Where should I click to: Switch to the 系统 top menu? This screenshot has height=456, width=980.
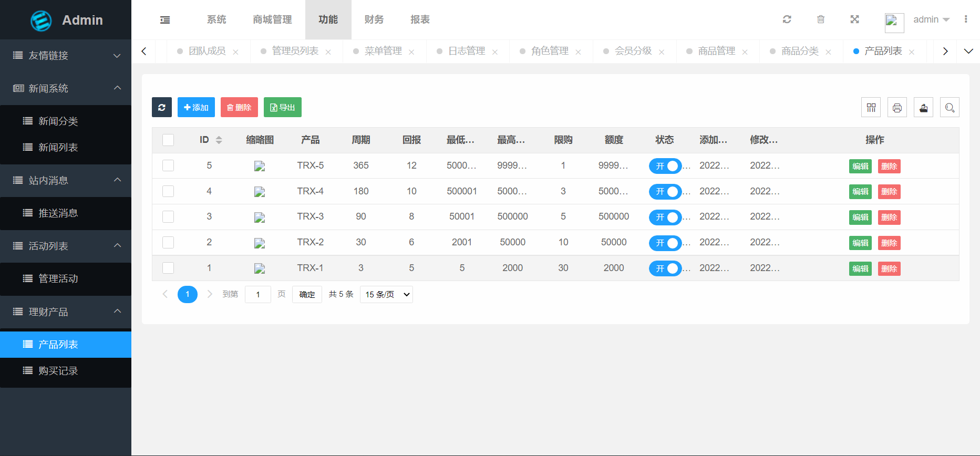pos(216,19)
